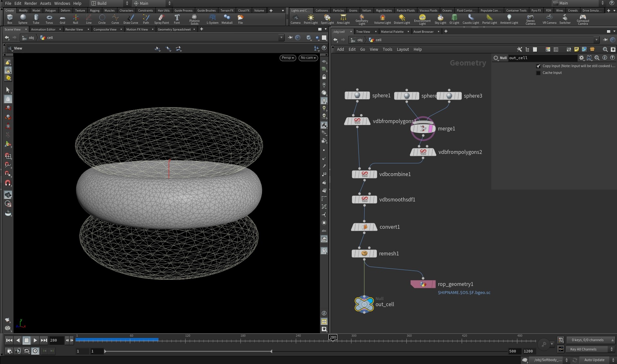Screen dimensions: 617x364
Task: Select the L-System shelf tool
Action: (212, 19)
